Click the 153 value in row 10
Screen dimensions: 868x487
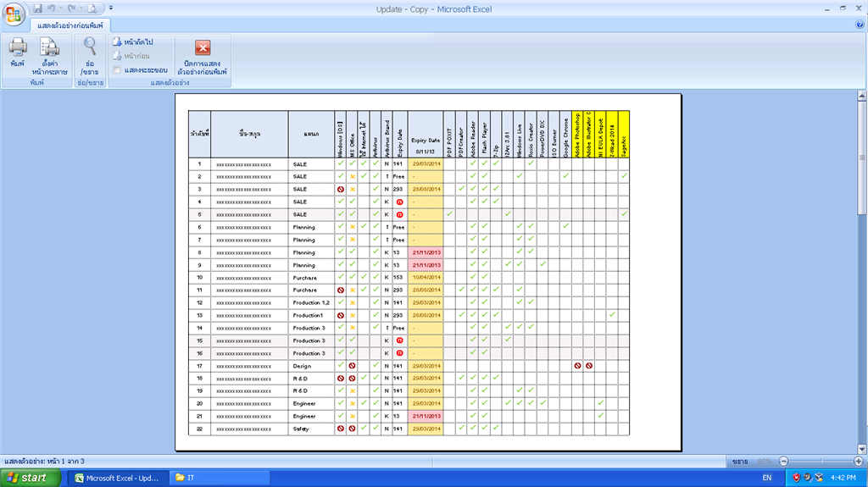click(400, 277)
